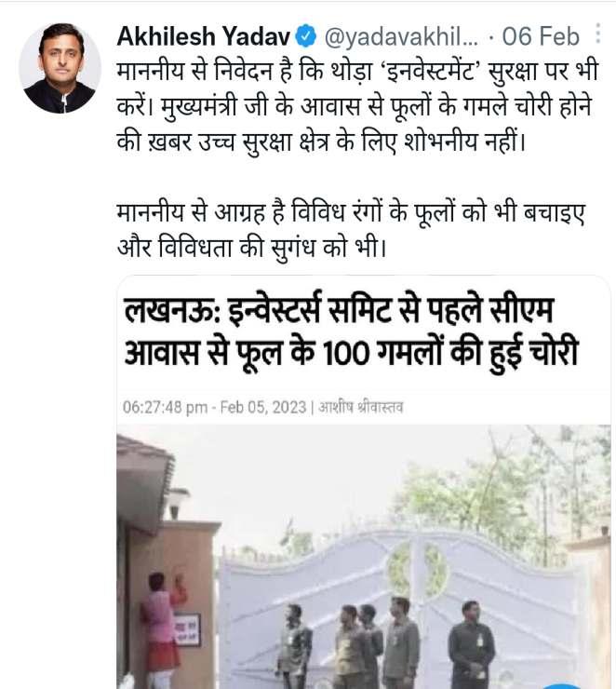
Task: Select the first paragraph of tweet text
Action: tap(358, 106)
